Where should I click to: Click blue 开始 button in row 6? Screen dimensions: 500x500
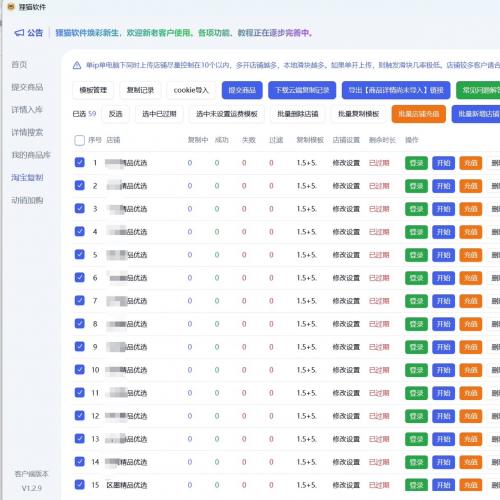[443, 278]
